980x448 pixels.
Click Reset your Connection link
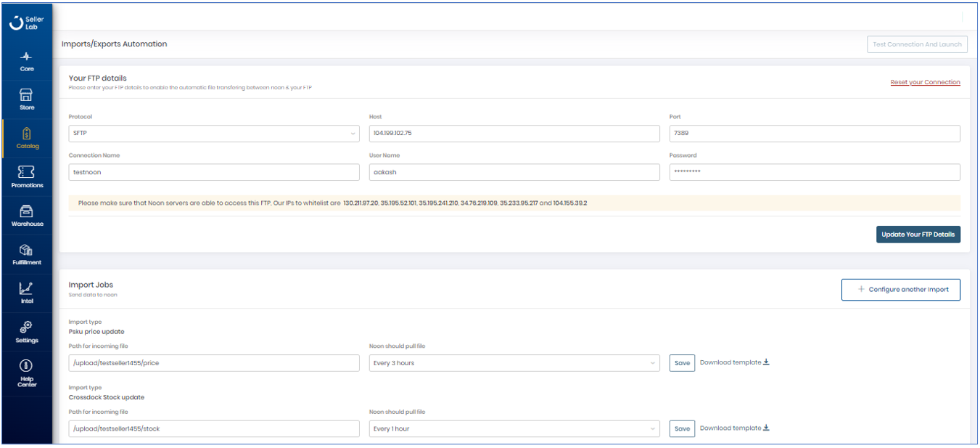(925, 82)
